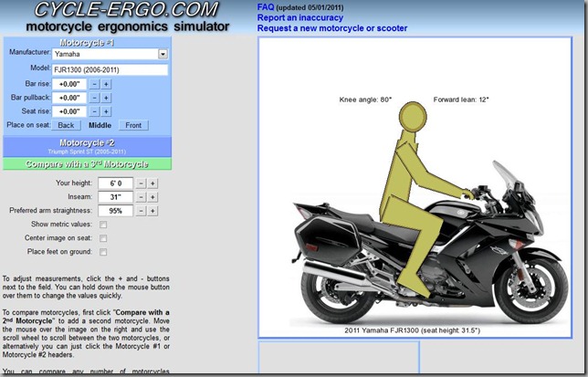Screen dimensions: 588x377
Task: Open the FAQ link
Action: coord(266,7)
